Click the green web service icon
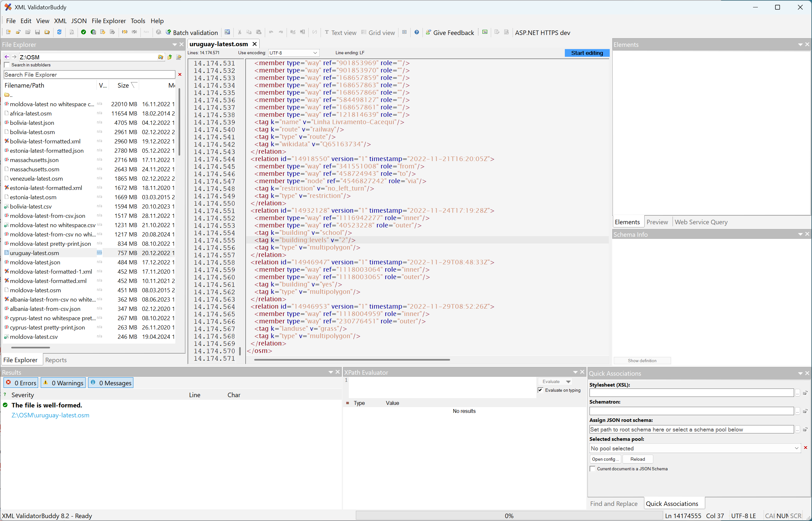This screenshot has height=521, width=812. 485,32
